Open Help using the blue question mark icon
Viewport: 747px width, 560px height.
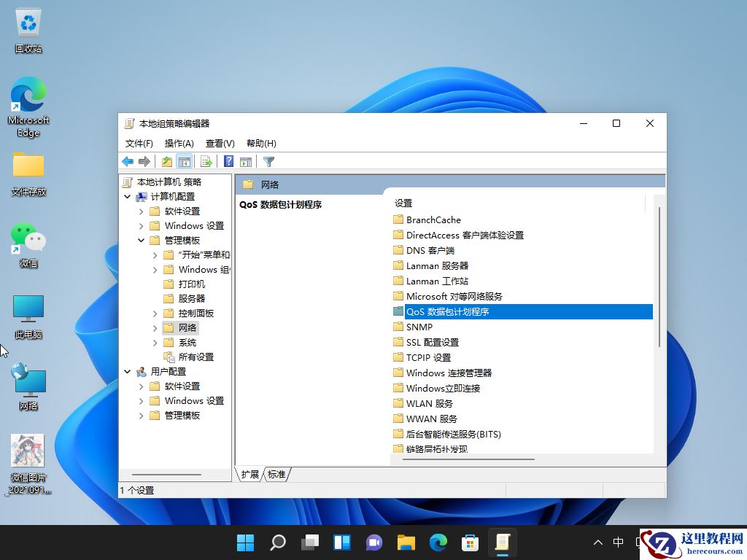click(228, 161)
